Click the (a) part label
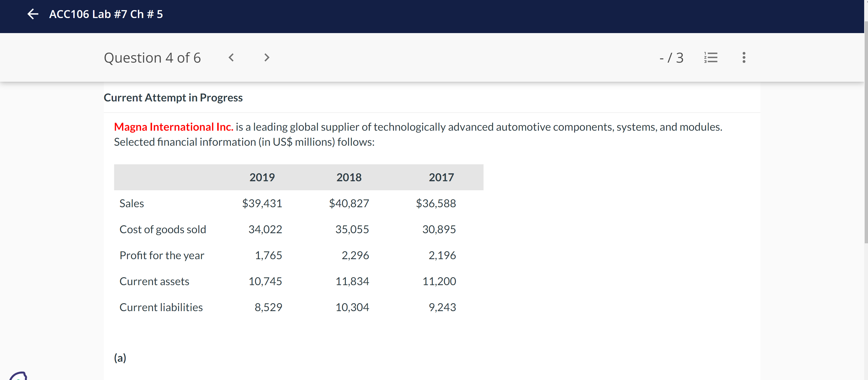This screenshot has width=868, height=380. 120,358
